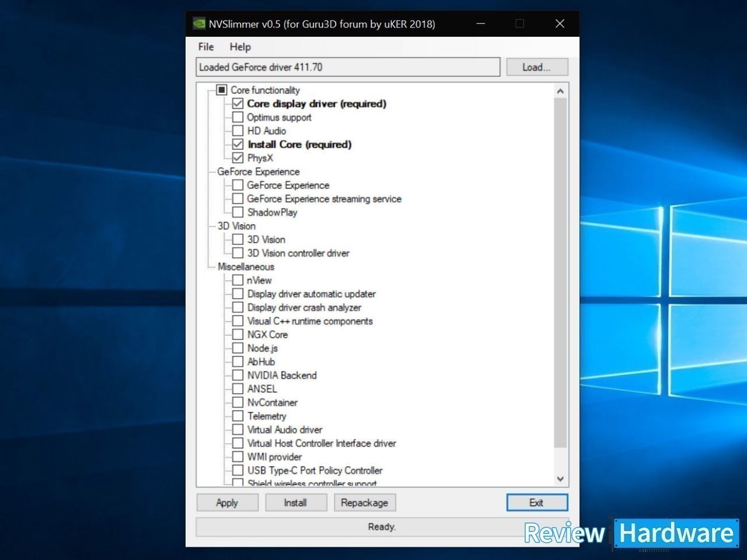Viewport: 747px width, 560px height.
Task: Enable Display driver crash analyzer checkbox
Action: pyautogui.click(x=238, y=307)
